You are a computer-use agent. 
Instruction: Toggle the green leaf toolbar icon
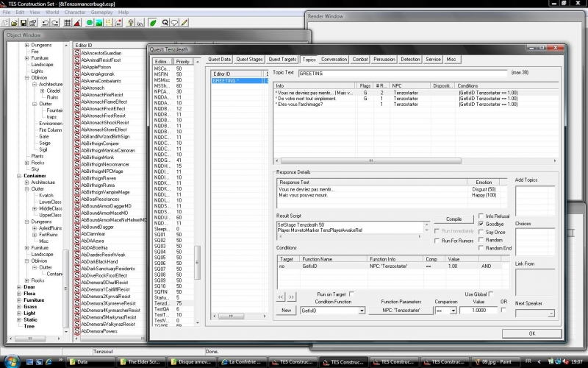click(153, 23)
